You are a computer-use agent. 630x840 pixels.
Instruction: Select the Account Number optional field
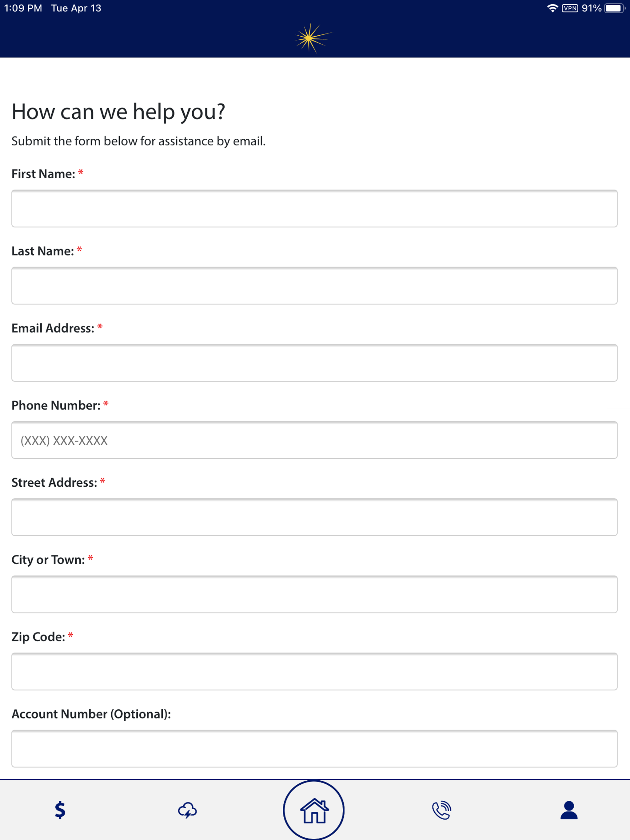click(314, 748)
